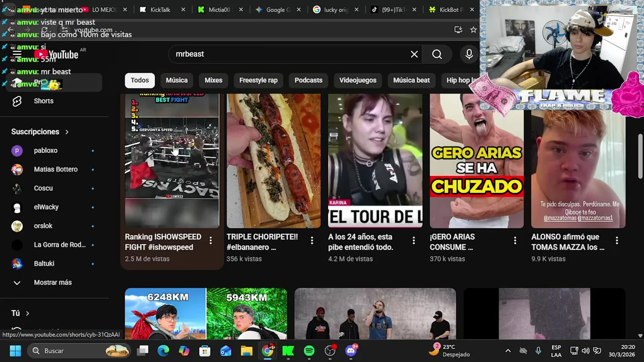Select the Todos filter chip
Viewport: 644px width, 362px height.
click(140, 80)
